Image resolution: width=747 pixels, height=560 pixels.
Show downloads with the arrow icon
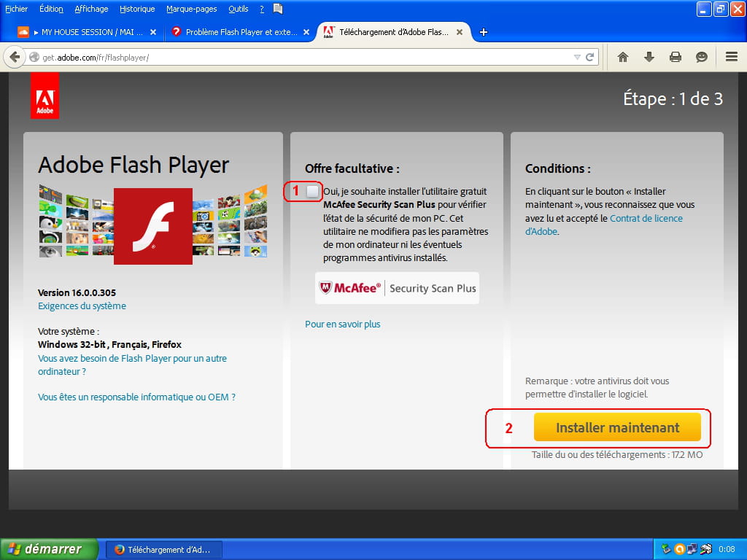pos(649,57)
